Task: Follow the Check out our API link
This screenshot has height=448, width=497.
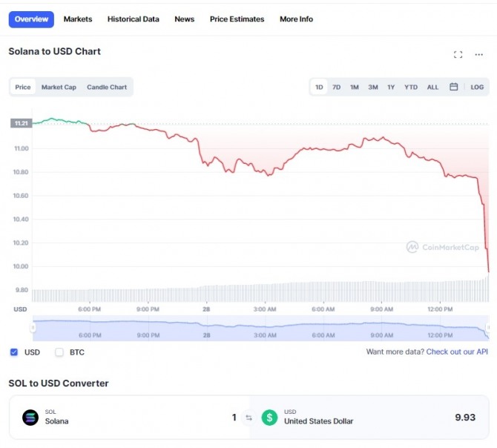Action: pyautogui.click(x=457, y=352)
